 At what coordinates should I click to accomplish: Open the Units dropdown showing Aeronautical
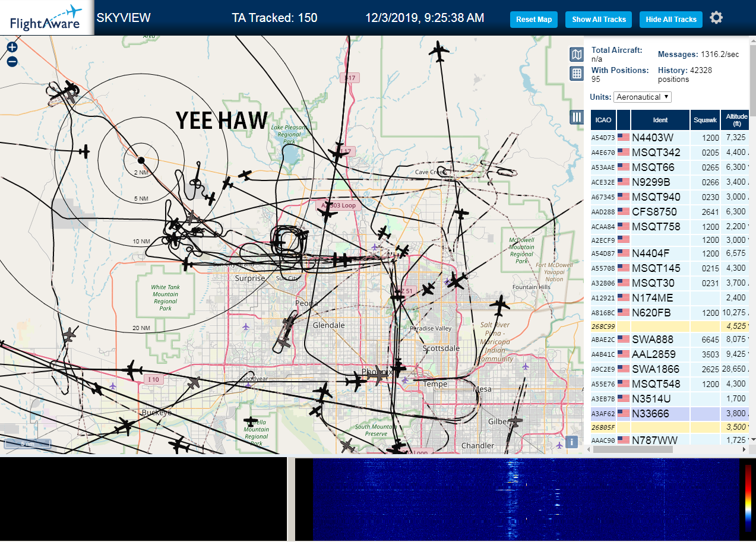click(643, 97)
